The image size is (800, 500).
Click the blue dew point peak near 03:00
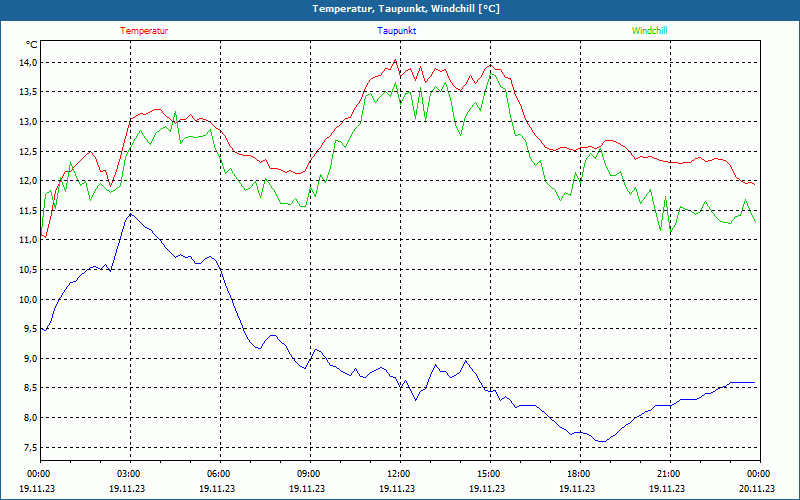129,214
